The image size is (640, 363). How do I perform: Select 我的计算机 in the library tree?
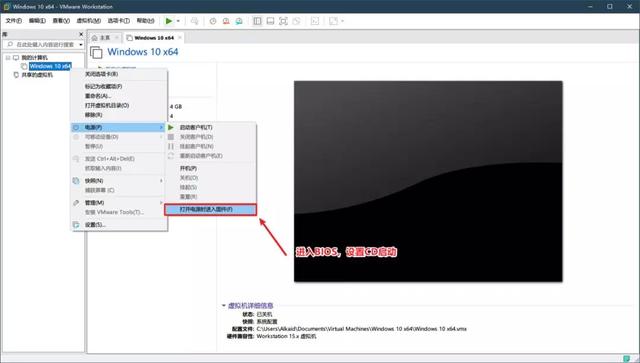point(34,58)
